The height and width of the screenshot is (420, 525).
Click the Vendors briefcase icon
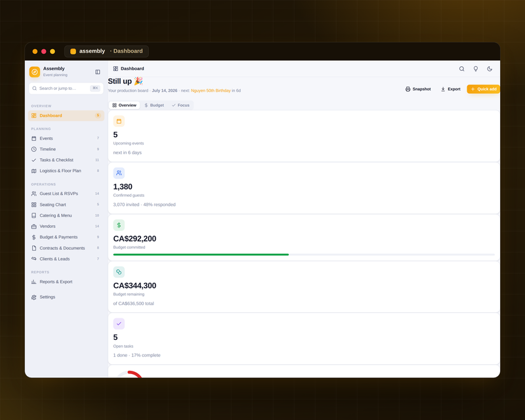tap(34, 226)
